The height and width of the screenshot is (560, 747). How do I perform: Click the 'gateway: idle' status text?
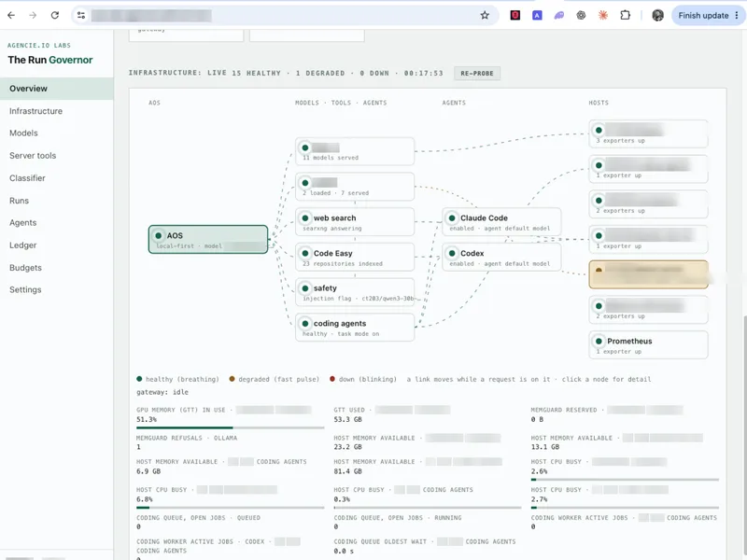coord(162,392)
